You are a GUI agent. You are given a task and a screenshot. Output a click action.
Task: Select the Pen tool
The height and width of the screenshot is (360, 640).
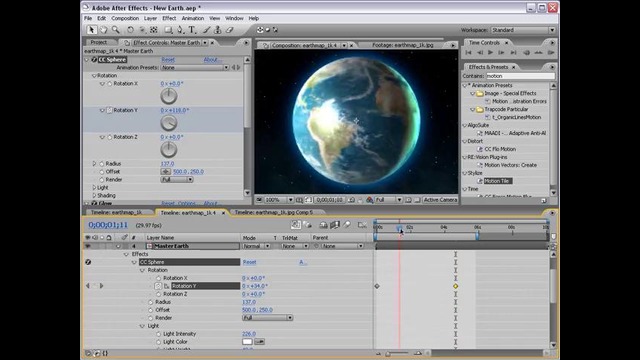(x=180, y=30)
